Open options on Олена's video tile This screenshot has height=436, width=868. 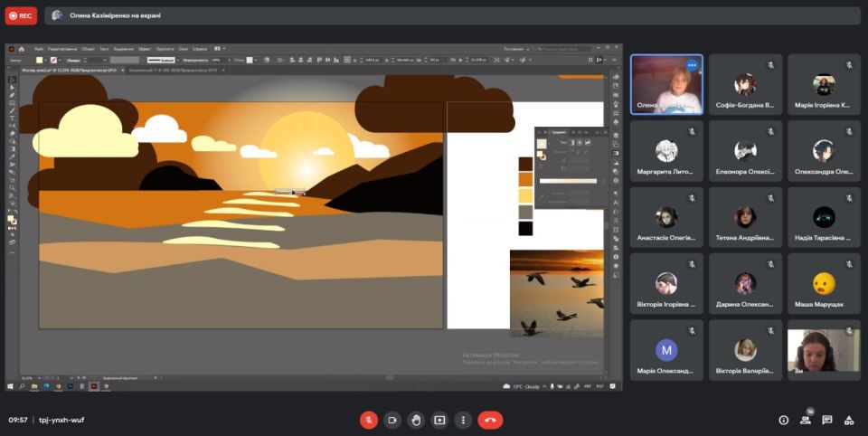tap(692, 65)
